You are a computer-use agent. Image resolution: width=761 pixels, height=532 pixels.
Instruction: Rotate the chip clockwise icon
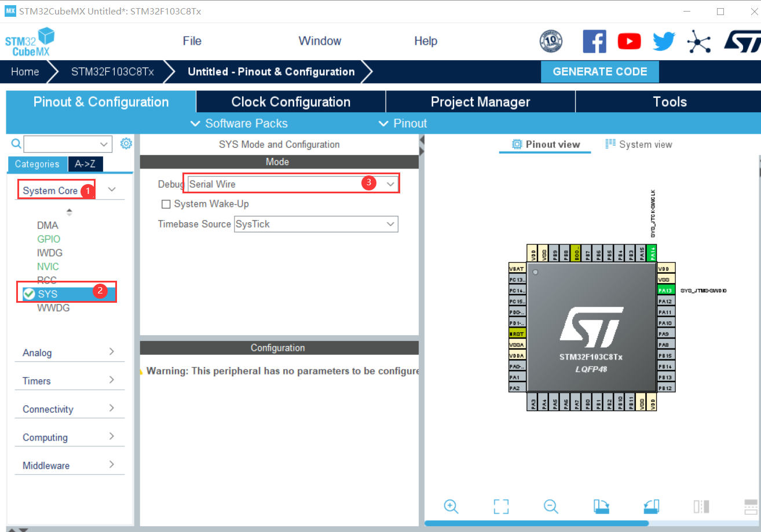602,507
